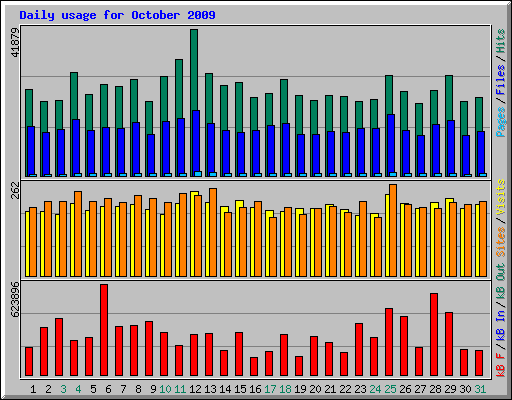Click the "Hits" legend label
The width and height of the screenshot is (512, 400).
tap(501, 41)
